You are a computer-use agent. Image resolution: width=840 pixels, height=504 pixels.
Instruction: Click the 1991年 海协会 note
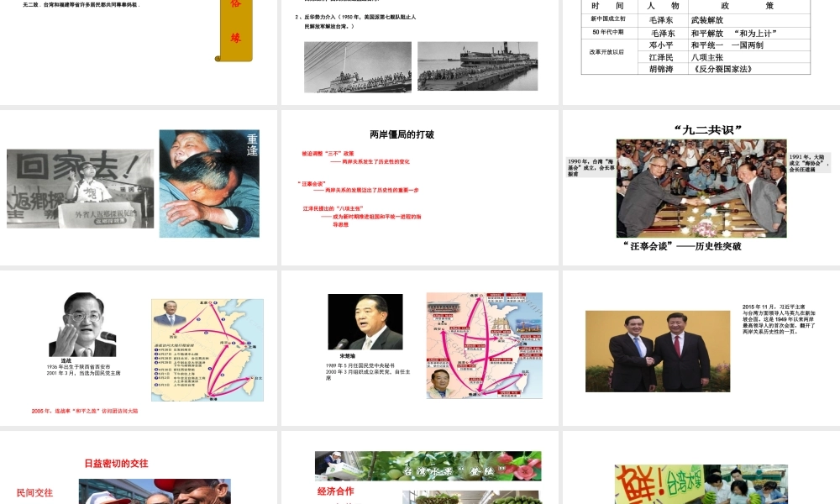pos(808,163)
